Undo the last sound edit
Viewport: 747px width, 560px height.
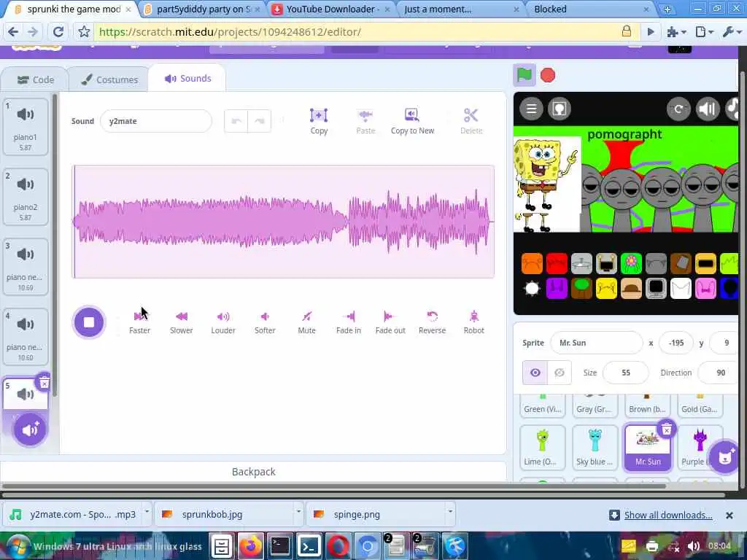point(236,121)
